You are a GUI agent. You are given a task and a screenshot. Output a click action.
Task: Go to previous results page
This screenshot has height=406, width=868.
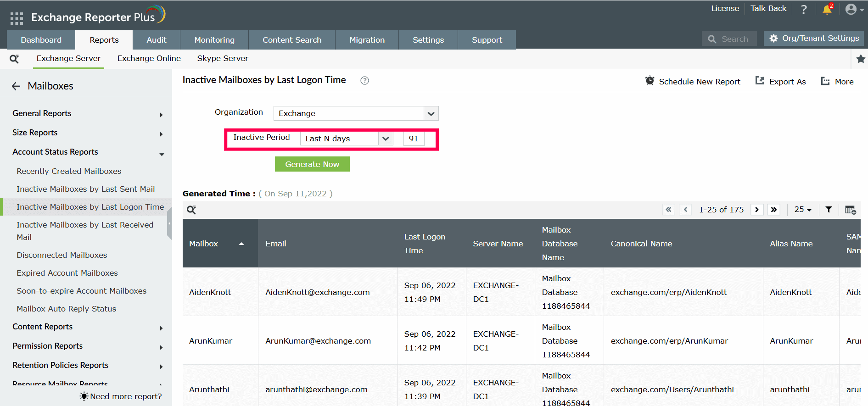(685, 210)
